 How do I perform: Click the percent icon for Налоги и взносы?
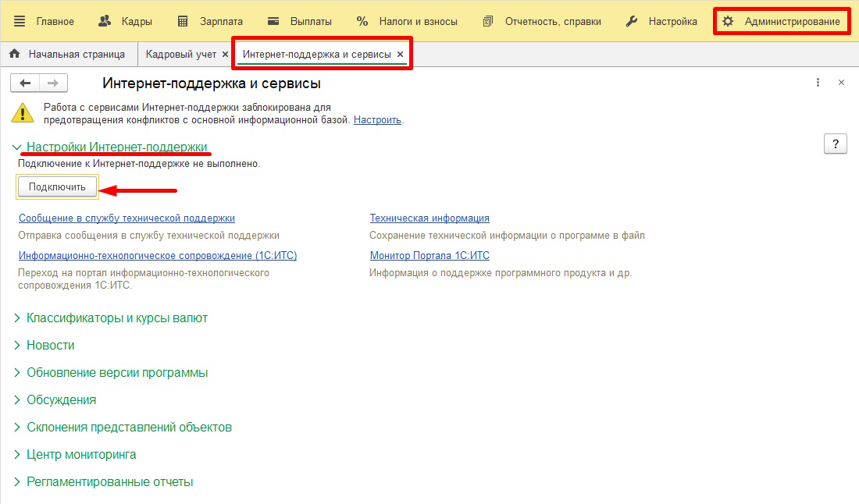pos(362,21)
